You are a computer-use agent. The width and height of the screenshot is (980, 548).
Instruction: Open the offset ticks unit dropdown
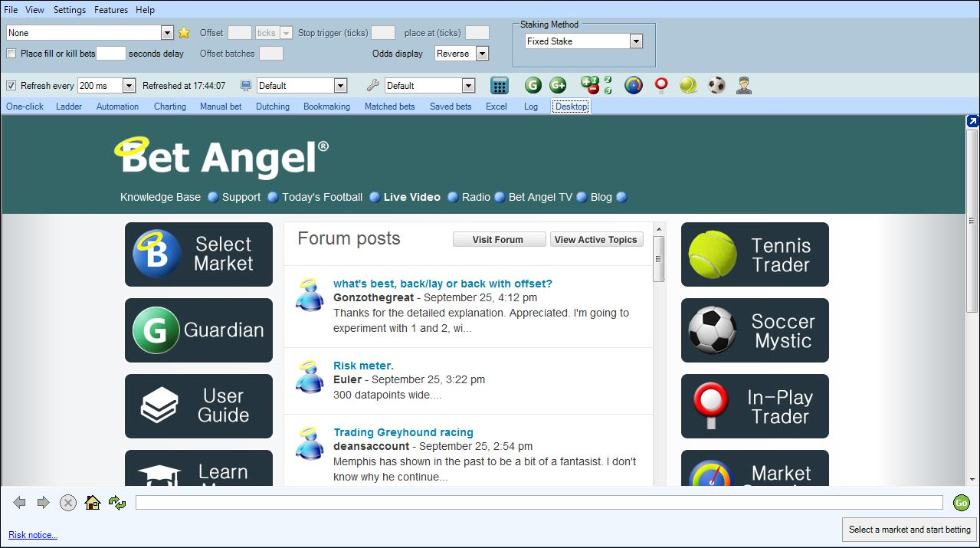click(x=287, y=33)
